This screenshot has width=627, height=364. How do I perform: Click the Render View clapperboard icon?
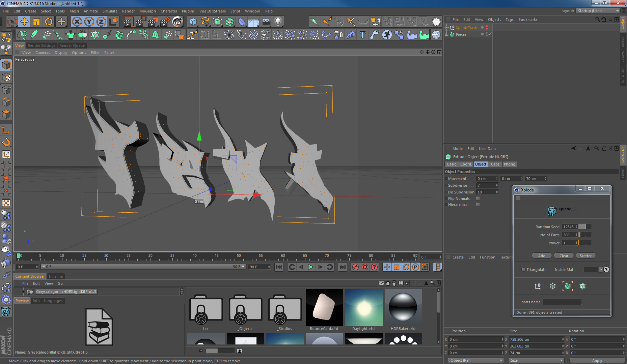[x=128, y=22]
